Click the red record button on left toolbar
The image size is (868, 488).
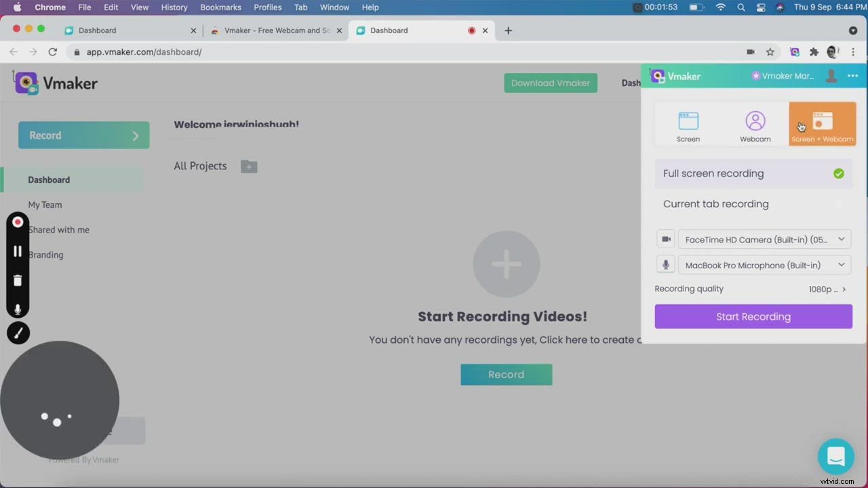[x=18, y=222]
